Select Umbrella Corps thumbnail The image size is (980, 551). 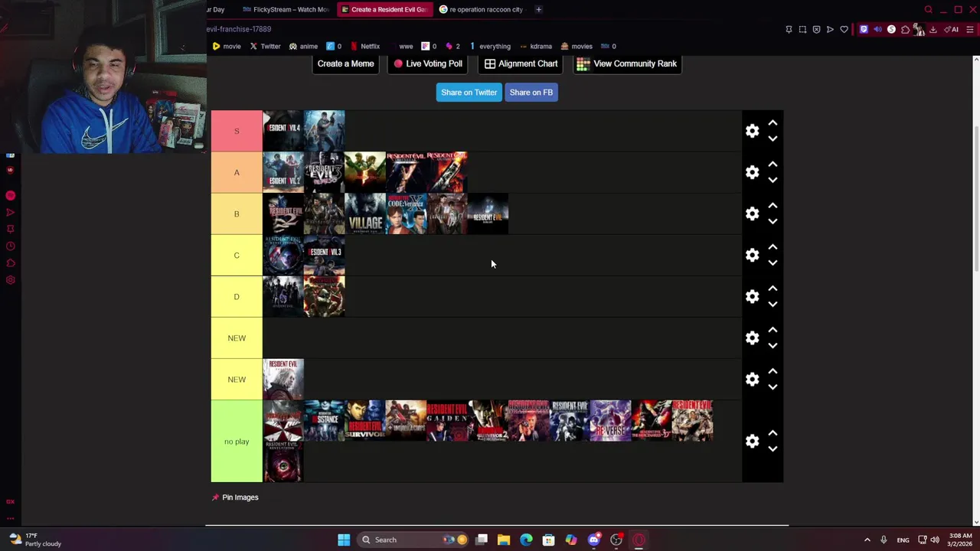click(x=406, y=420)
